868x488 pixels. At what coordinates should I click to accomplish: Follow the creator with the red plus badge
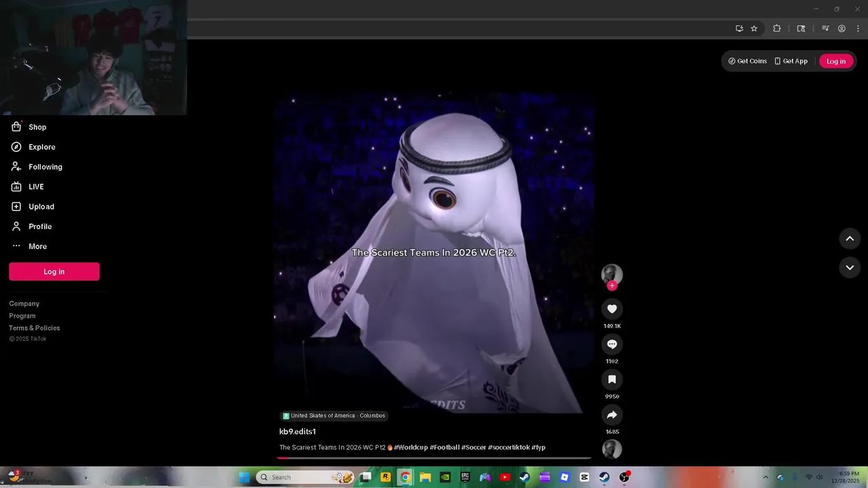(612, 286)
